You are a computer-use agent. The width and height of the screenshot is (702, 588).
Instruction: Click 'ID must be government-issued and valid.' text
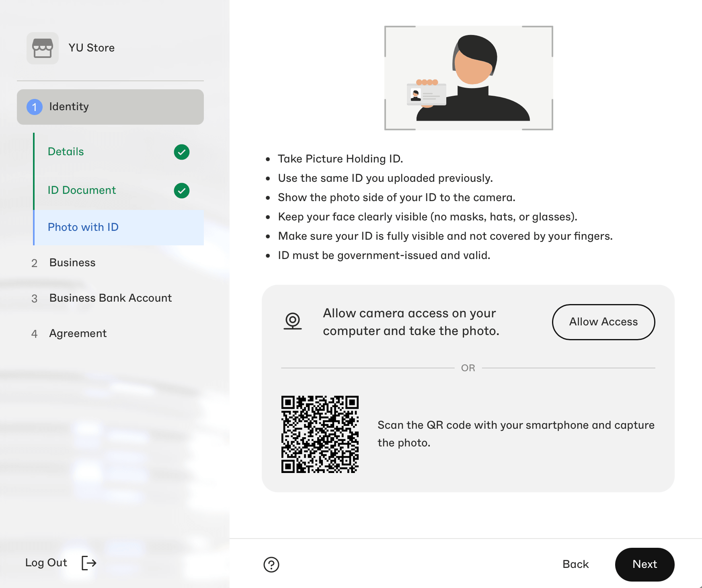click(x=384, y=255)
